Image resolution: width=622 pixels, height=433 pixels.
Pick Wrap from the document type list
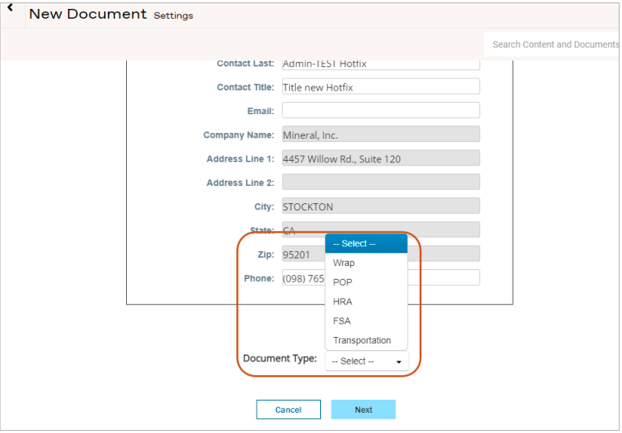pyautogui.click(x=366, y=263)
